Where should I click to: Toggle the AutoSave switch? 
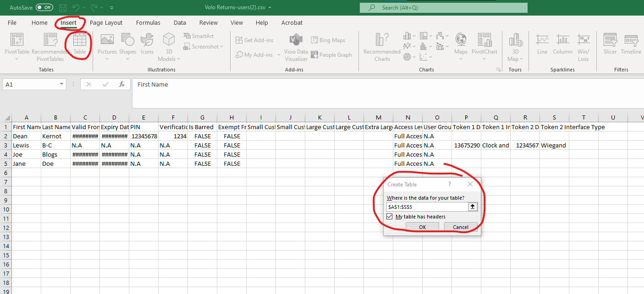44,8
